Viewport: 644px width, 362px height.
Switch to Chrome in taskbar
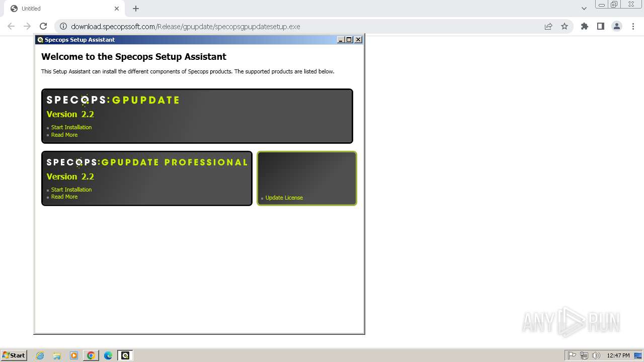coord(91,355)
